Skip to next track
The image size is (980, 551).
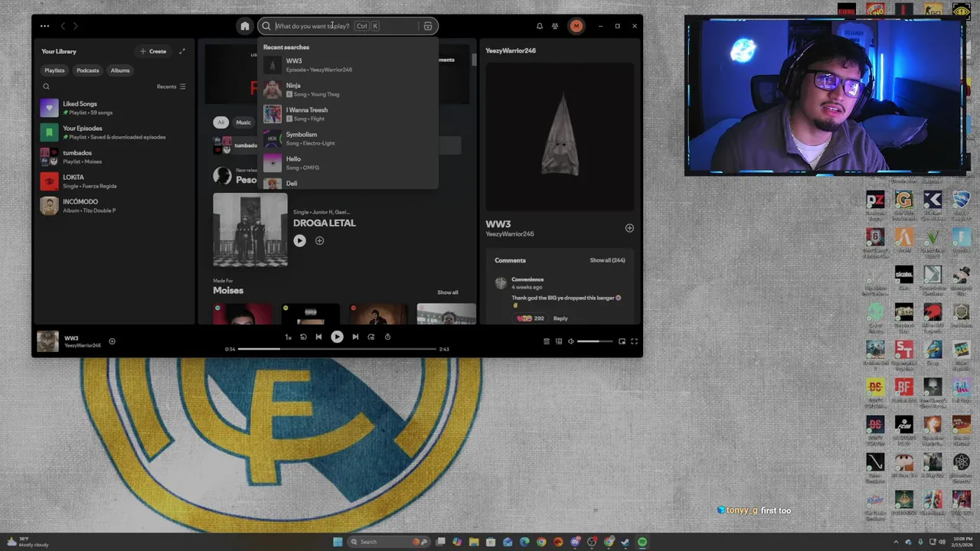pos(355,337)
